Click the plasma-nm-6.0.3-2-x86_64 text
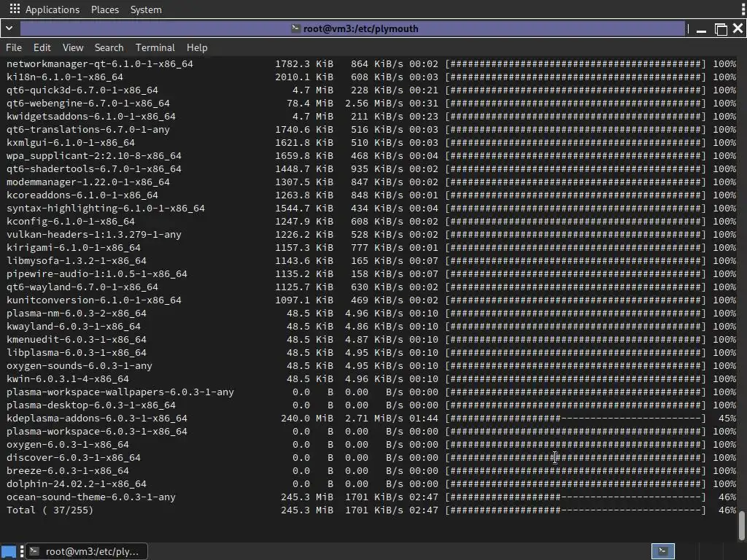Screen dimensions: 747x560 tap(76, 314)
